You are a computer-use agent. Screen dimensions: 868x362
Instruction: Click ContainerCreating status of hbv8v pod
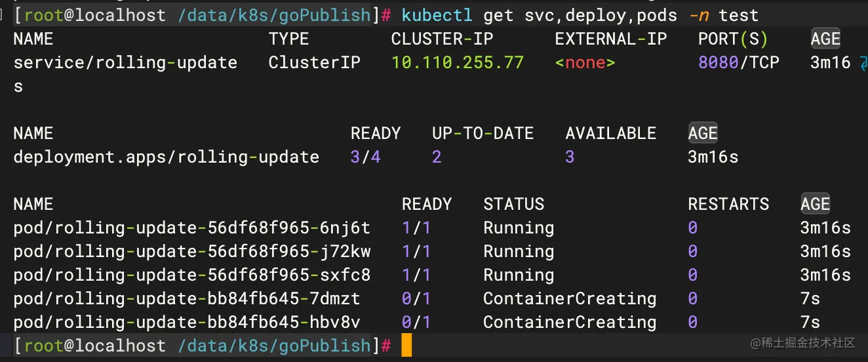tap(570, 323)
